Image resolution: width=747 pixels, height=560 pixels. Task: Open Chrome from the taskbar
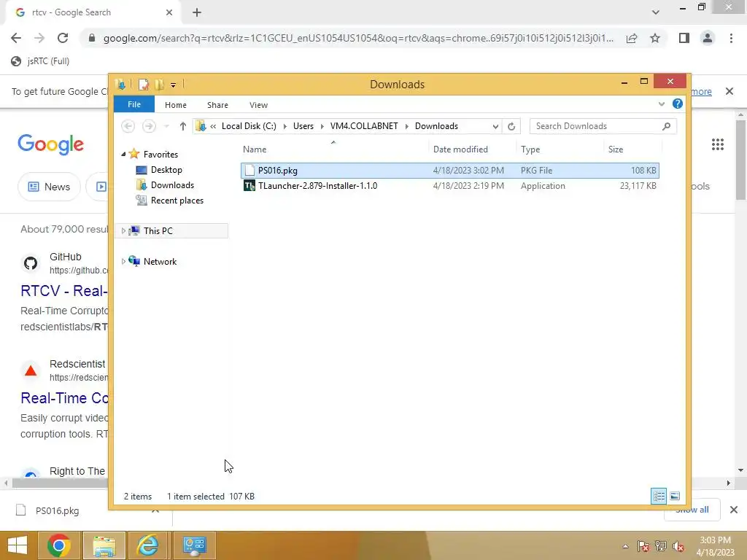coord(59,545)
